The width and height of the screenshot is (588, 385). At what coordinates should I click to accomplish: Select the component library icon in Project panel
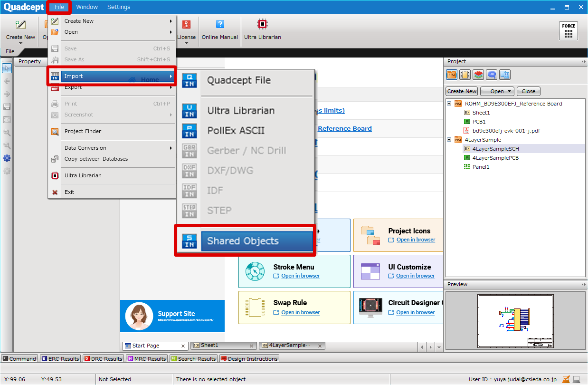click(x=465, y=75)
